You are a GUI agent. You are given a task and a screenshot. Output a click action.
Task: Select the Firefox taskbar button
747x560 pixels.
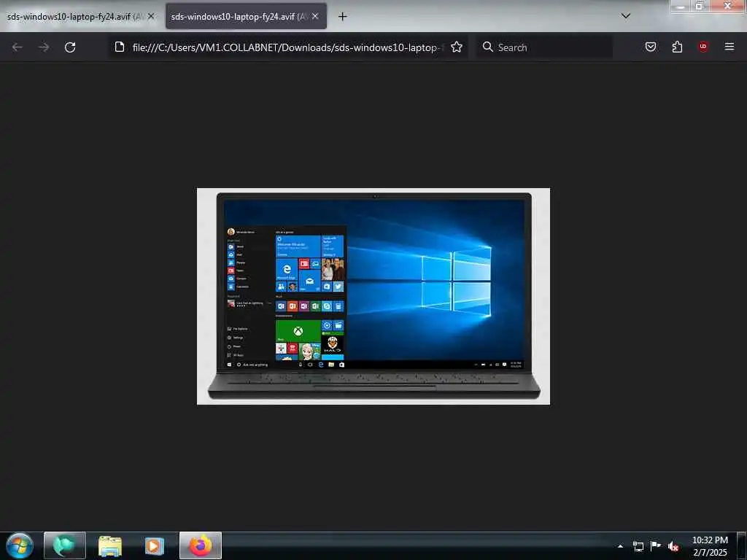point(201,545)
